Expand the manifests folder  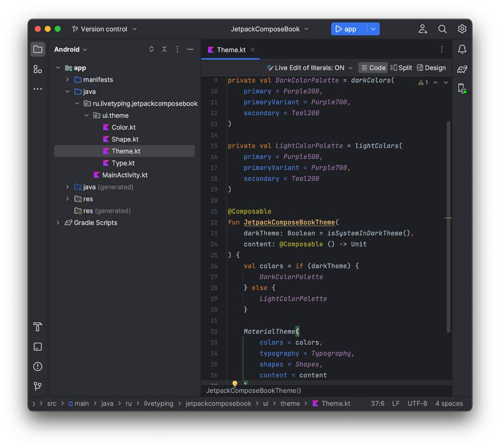click(x=68, y=80)
